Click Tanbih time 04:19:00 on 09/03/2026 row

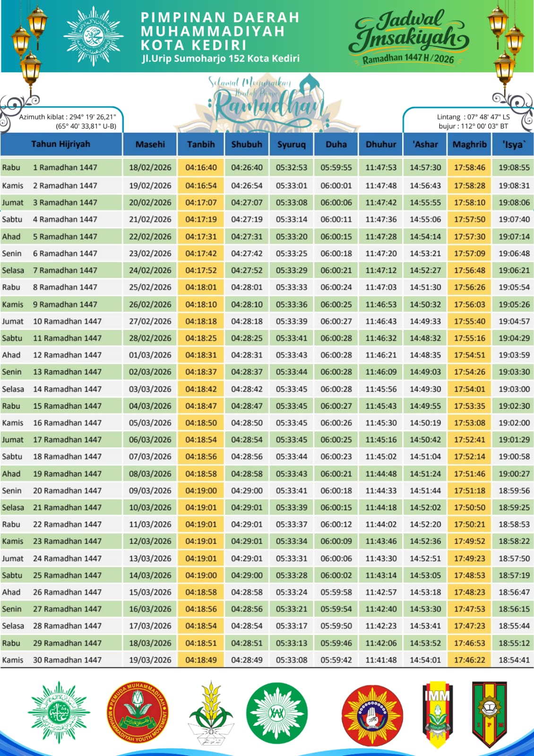(x=201, y=490)
